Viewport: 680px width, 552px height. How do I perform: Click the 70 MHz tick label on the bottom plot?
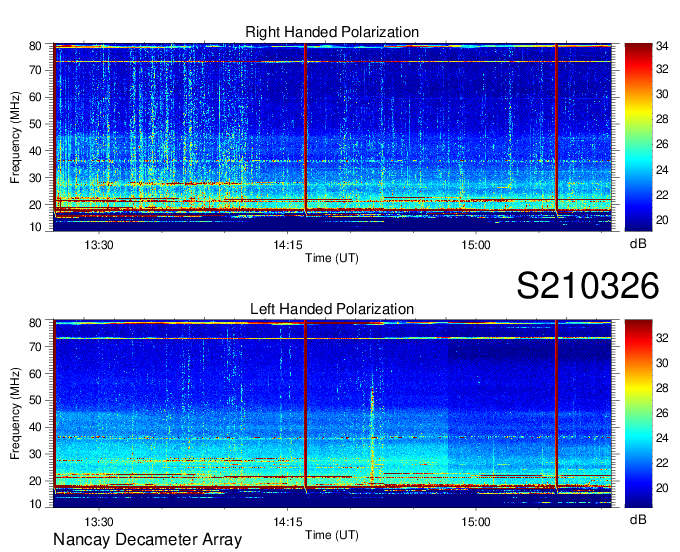pos(36,347)
